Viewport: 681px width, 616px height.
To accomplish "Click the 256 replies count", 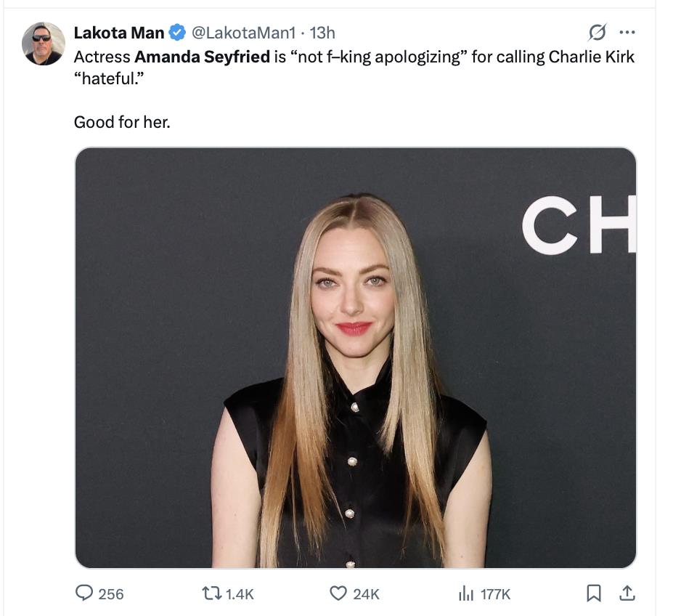I will [x=111, y=594].
